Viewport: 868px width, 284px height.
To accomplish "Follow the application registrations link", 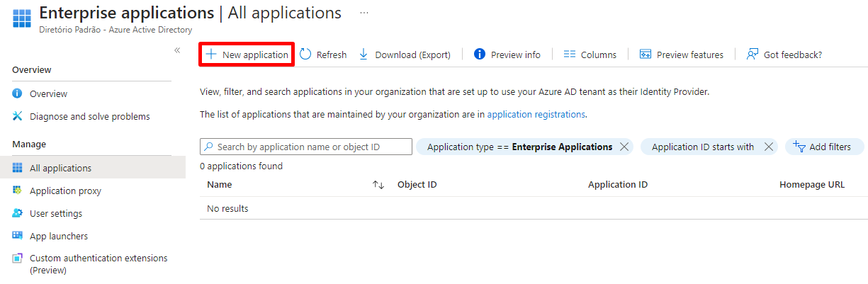I will tap(536, 114).
